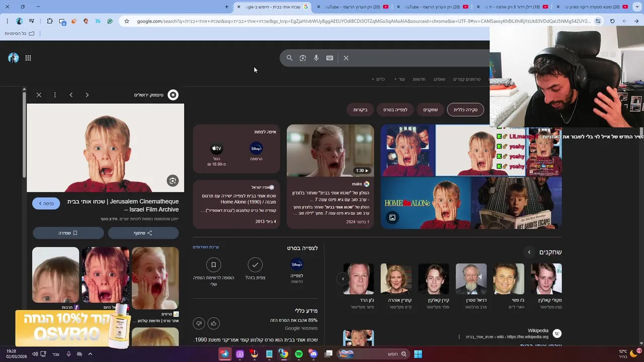Click thumbs up for the film

(213, 323)
